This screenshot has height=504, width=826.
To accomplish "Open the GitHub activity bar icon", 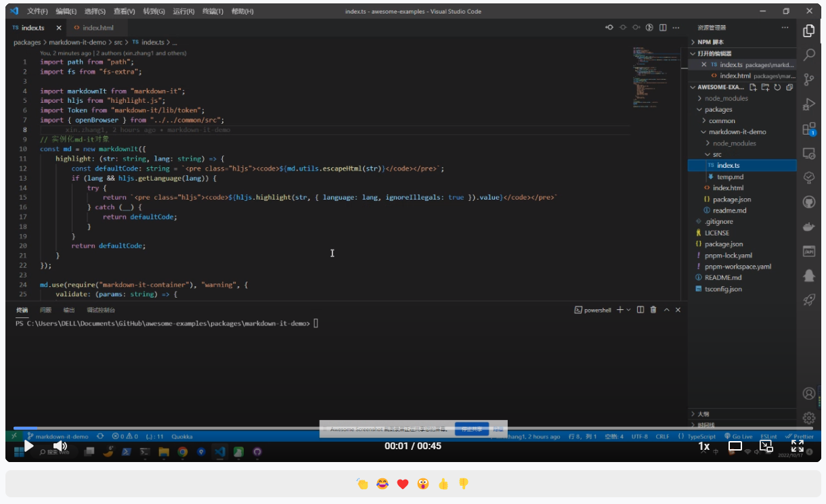I will coord(808,202).
